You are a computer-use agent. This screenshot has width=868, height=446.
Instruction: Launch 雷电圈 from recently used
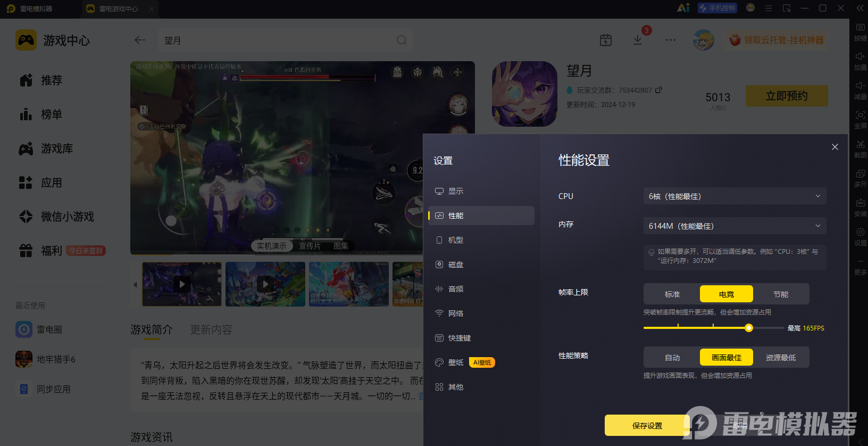pos(39,329)
